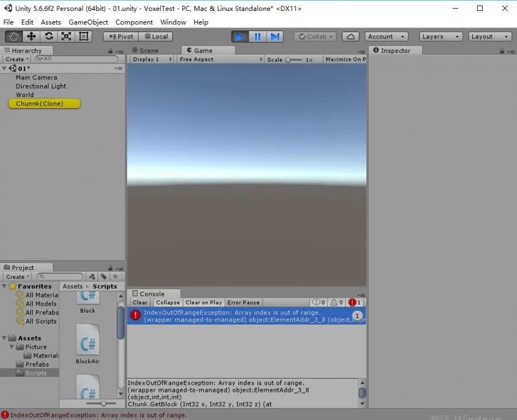Select World object in Hierarchy
The height and width of the screenshot is (420, 517).
pos(25,95)
